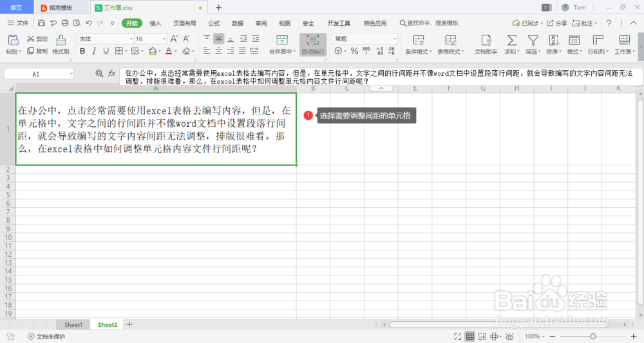Copy selection using 复制
The height and width of the screenshot is (343, 644).
(37, 51)
